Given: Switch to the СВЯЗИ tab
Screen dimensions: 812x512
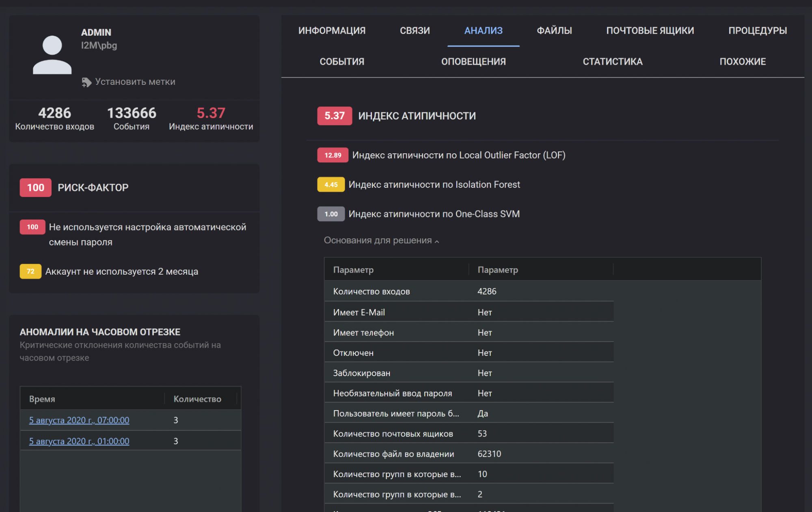Looking at the screenshot, I should click(x=415, y=30).
